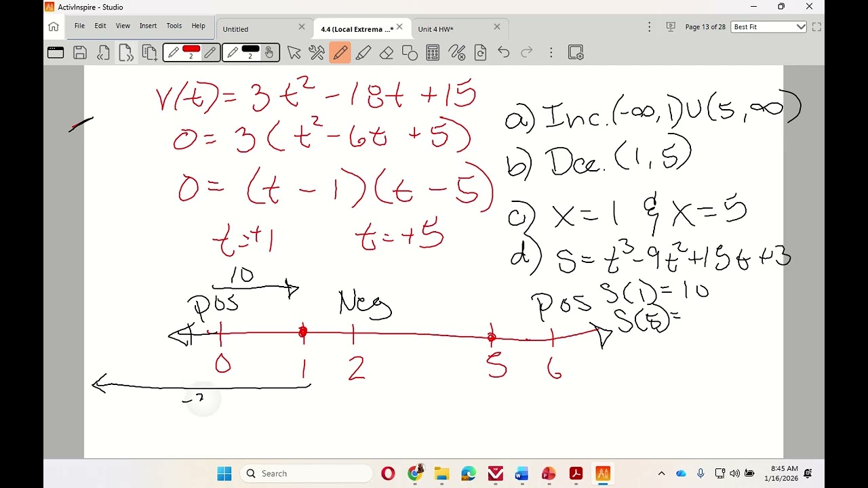
Task: Open Word from the taskbar
Action: coord(522,473)
